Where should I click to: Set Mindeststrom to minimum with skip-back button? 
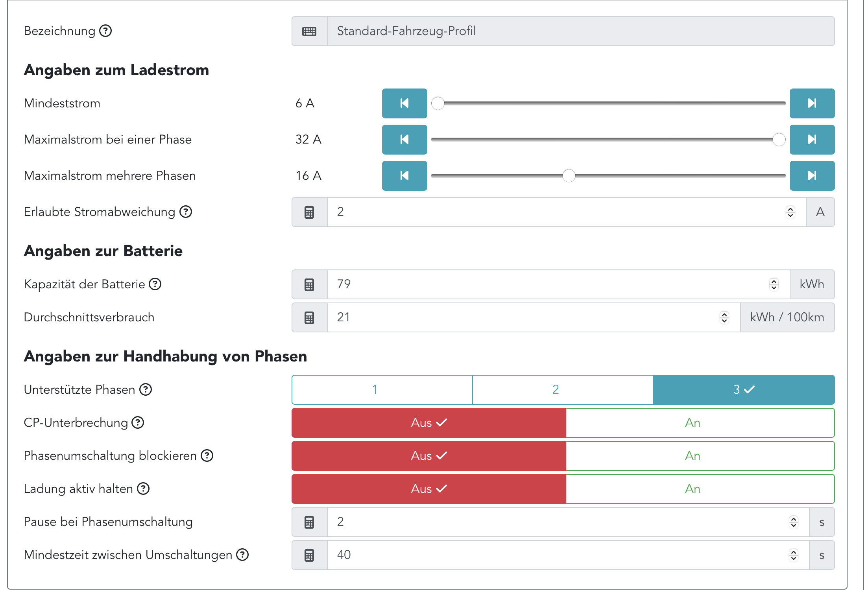404,103
